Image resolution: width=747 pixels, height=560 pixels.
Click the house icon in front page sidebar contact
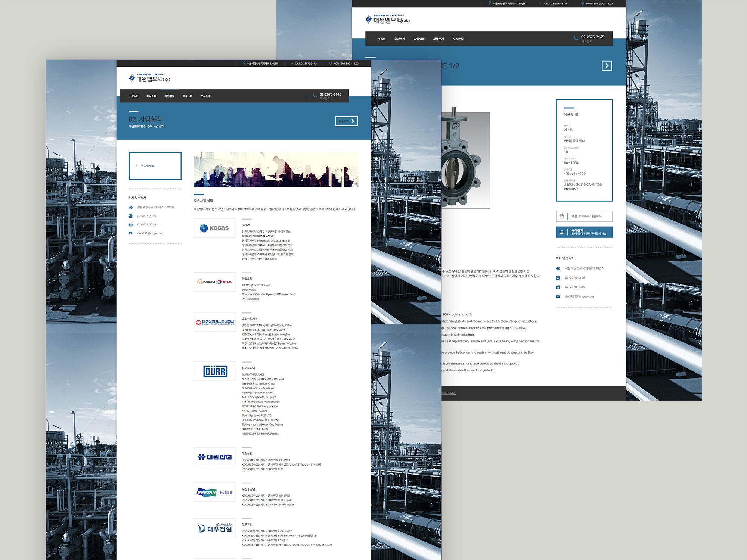(131, 208)
